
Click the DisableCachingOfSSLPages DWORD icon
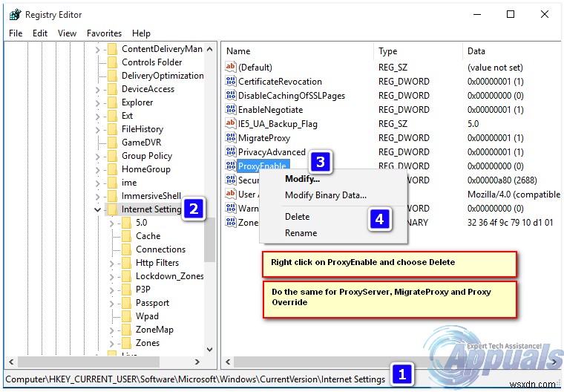[231, 95]
